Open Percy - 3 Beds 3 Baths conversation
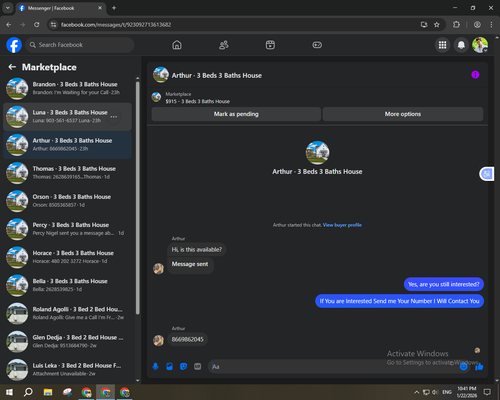The width and height of the screenshot is (500, 400). coord(67,229)
